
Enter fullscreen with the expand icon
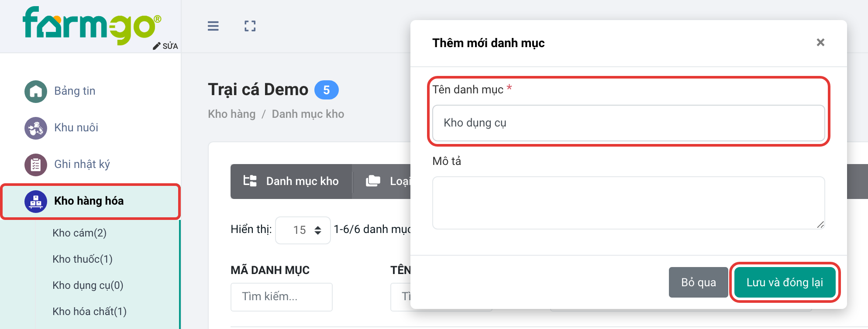pyautogui.click(x=250, y=26)
